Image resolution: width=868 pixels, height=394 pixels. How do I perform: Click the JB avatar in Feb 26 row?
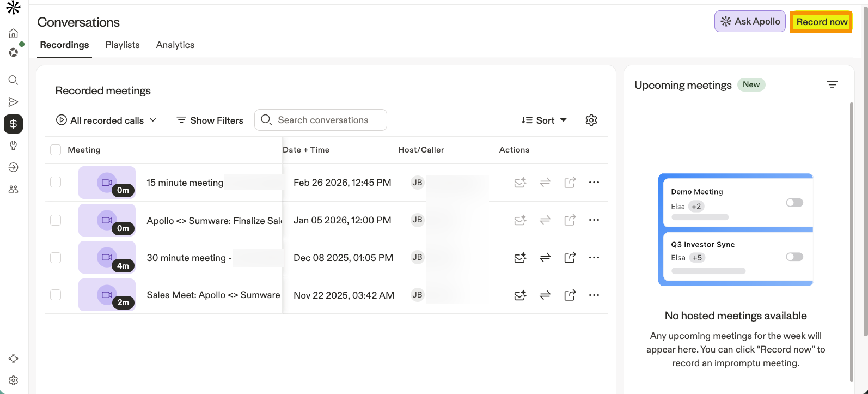tap(418, 183)
